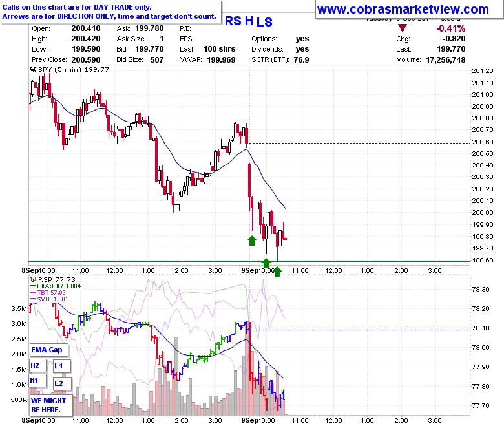
Task: Click the Ask value 199.780
Action: tap(149, 28)
